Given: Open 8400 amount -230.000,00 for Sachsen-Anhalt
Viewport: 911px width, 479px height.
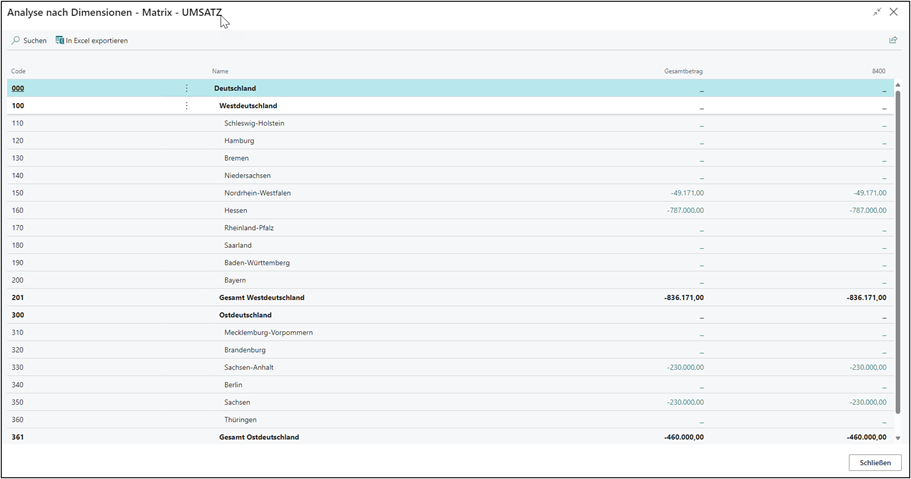Looking at the screenshot, I should 868,367.
